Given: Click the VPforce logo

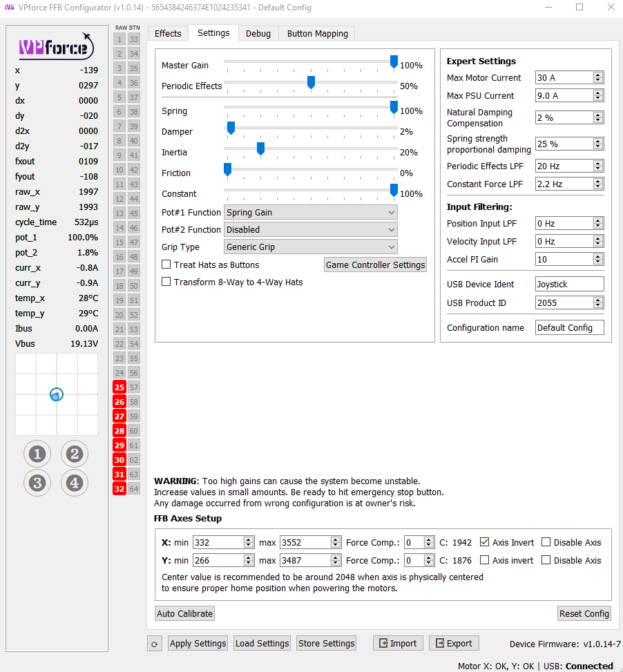Looking at the screenshot, I should (x=57, y=46).
